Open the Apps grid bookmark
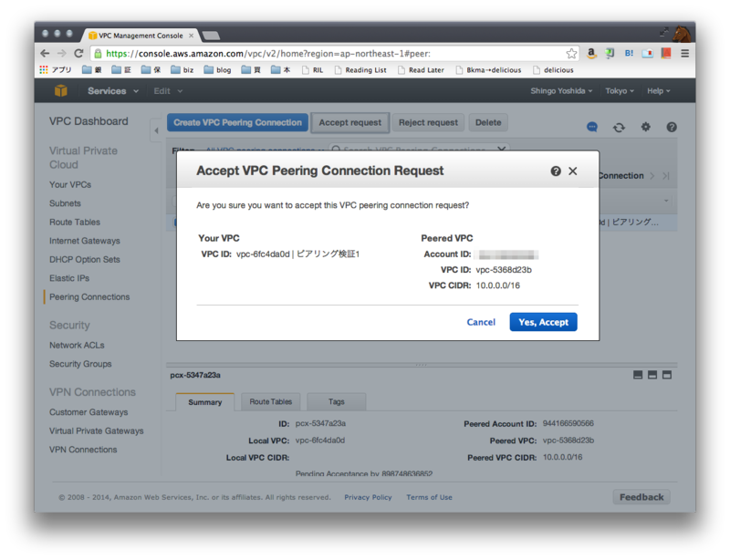This screenshot has height=560, width=730. point(56,70)
